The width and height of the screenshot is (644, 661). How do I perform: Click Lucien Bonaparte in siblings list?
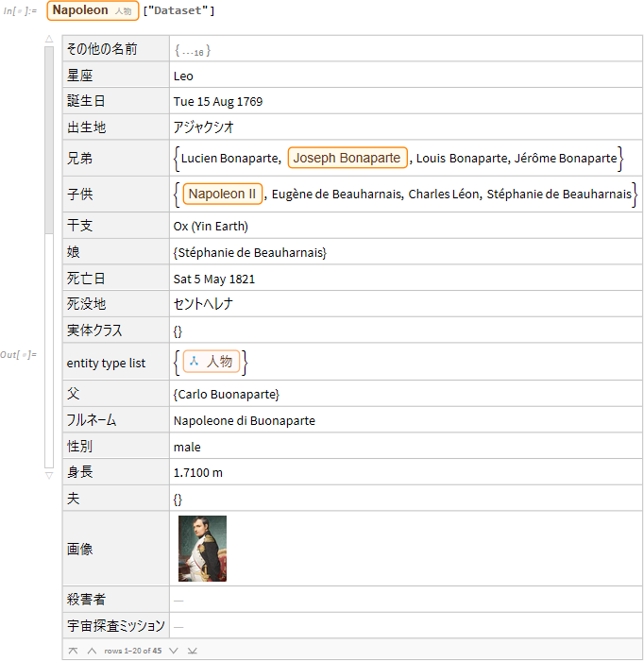pos(229,159)
